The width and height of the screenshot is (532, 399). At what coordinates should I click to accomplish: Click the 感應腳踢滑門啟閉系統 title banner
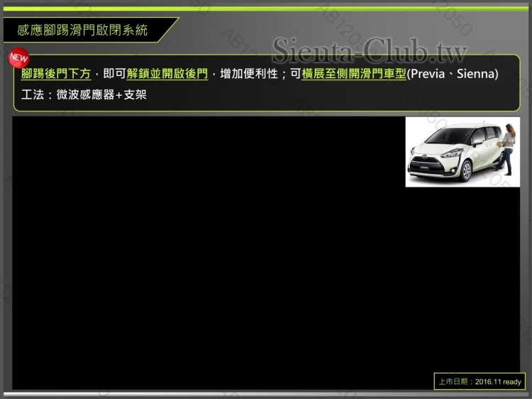(x=84, y=30)
